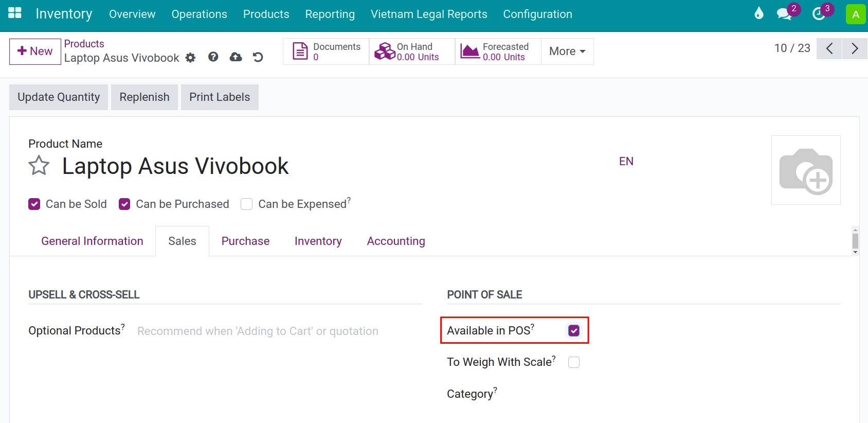Click the cloud upload save icon
Image resolution: width=868 pixels, height=423 pixels.
pos(236,57)
